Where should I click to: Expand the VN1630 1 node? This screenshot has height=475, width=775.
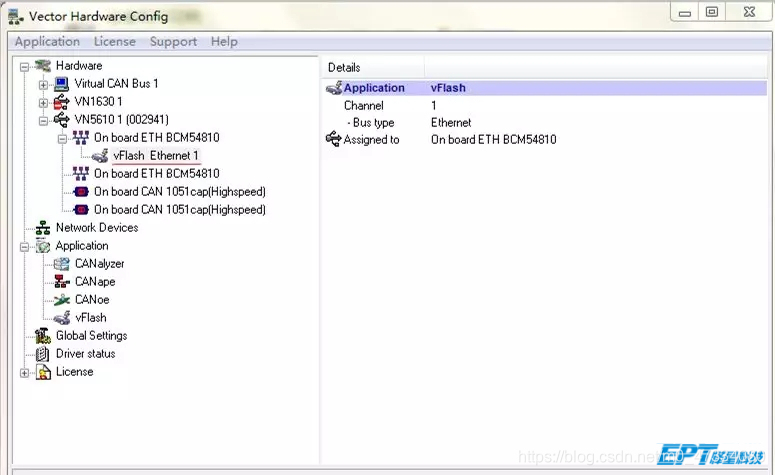pyautogui.click(x=43, y=103)
